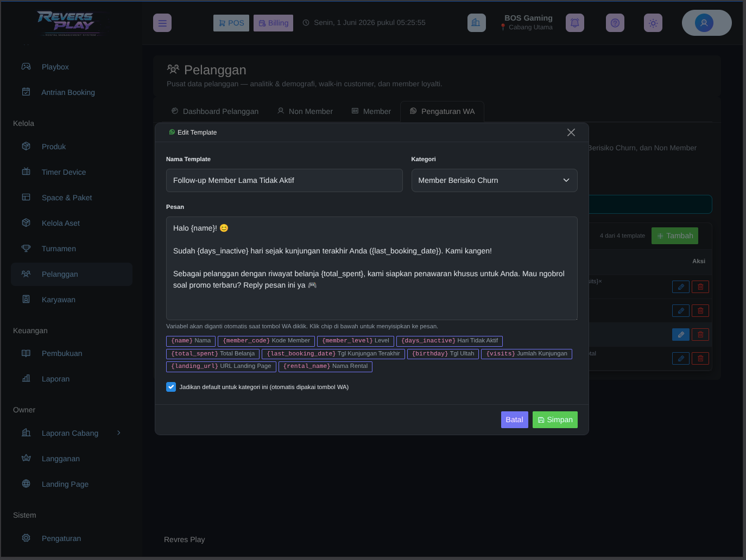746x560 pixels.
Task: Open the help question mark icon
Action: coord(615,23)
